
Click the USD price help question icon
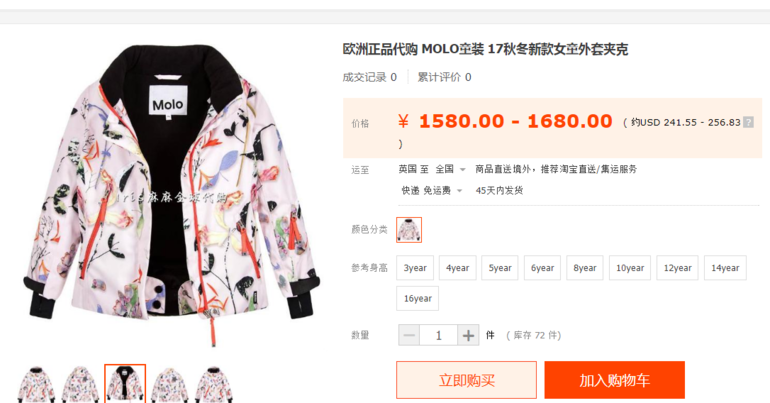(x=748, y=122)
